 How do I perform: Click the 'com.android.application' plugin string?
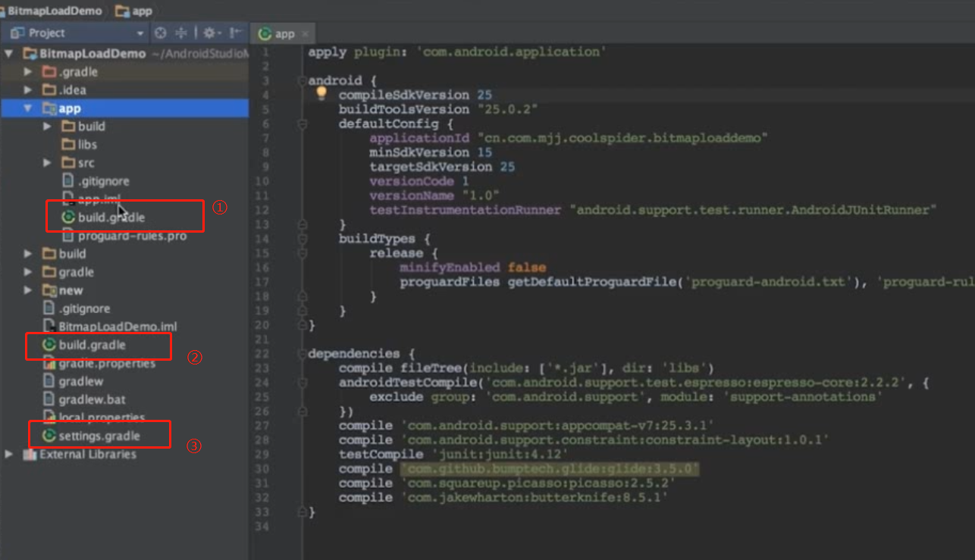(511, 52)
